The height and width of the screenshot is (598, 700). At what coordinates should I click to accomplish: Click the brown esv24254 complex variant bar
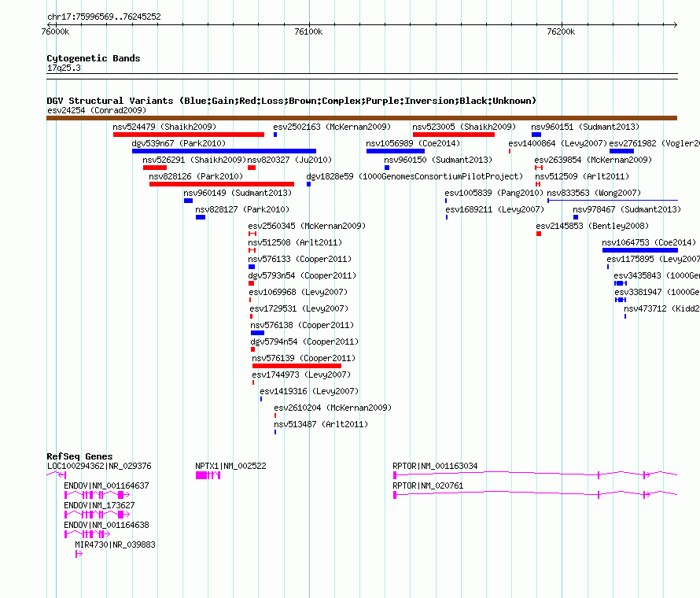coord(362,118)
